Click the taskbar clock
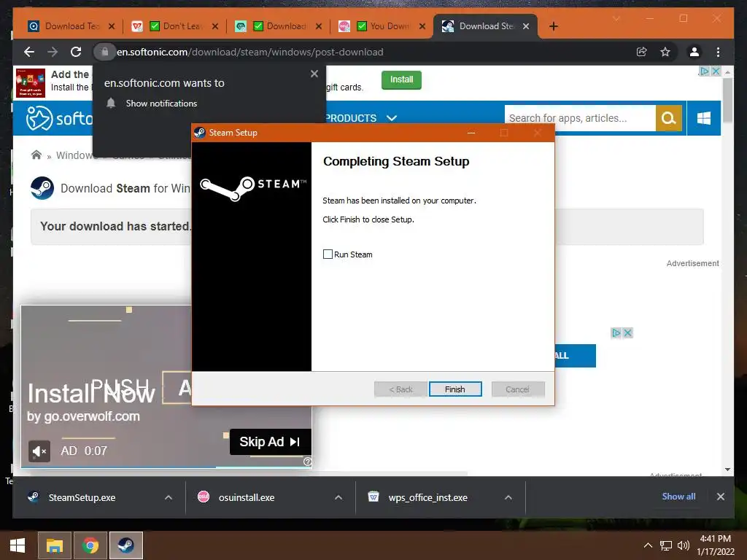 click(716, 545)
